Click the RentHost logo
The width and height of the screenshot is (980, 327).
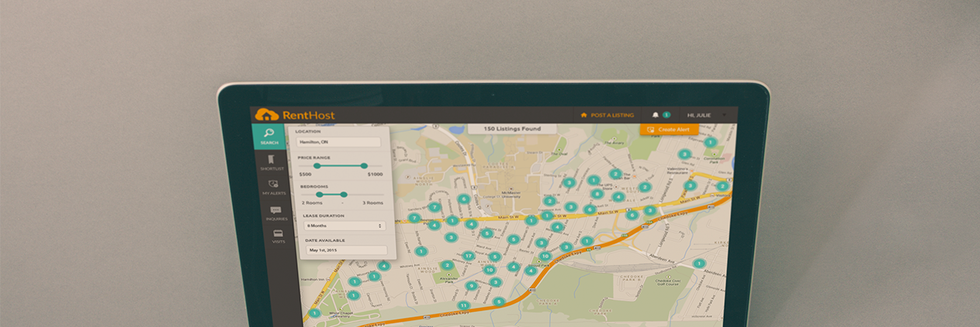point(295,115)
